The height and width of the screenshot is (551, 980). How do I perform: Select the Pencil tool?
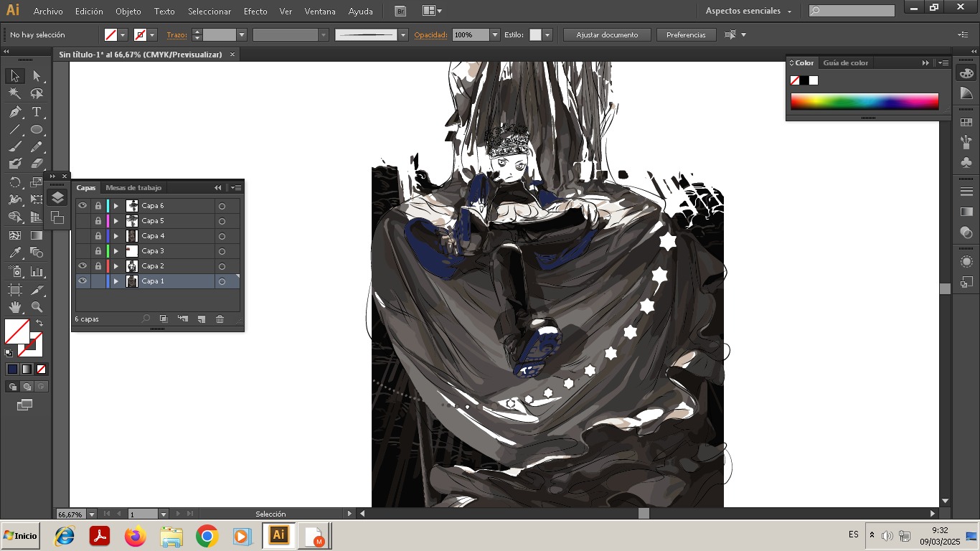(37, 146)
